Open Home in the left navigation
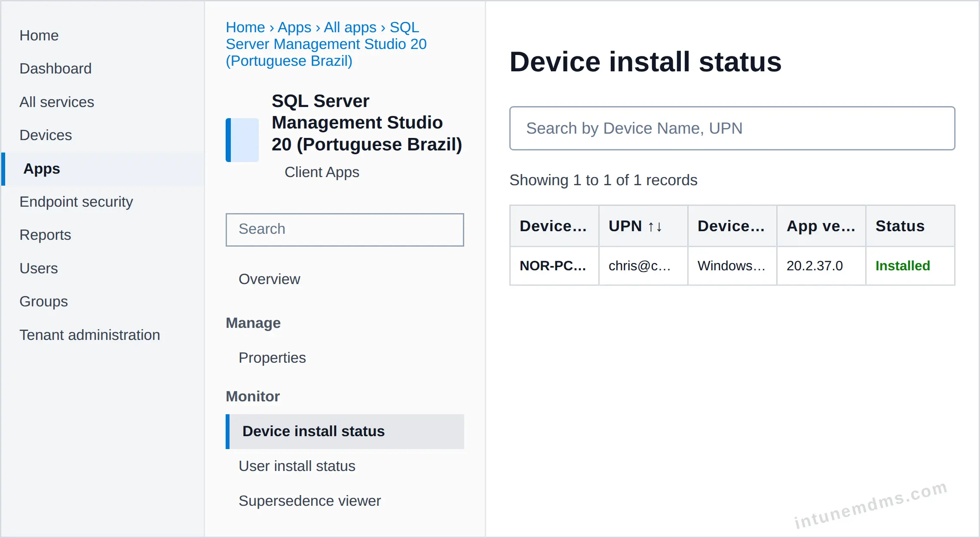Screen dimensions: 980x538 coord(39,35)
